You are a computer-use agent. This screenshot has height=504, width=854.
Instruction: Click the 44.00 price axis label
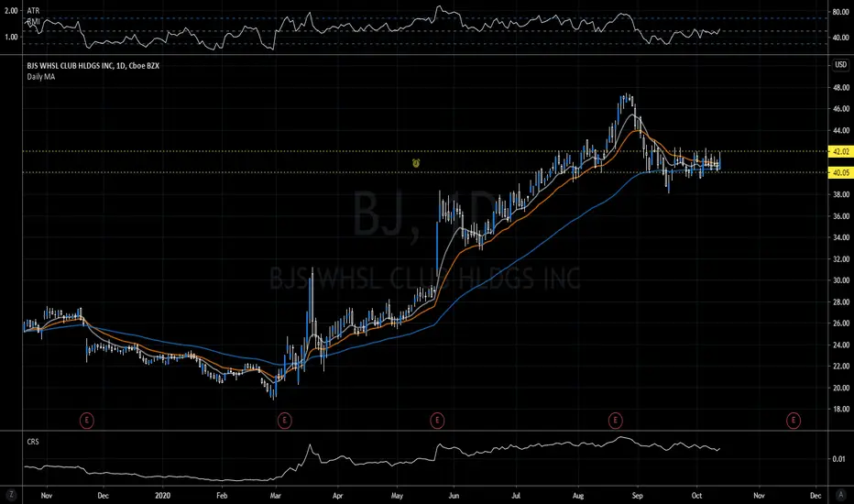tap(841, 130)
